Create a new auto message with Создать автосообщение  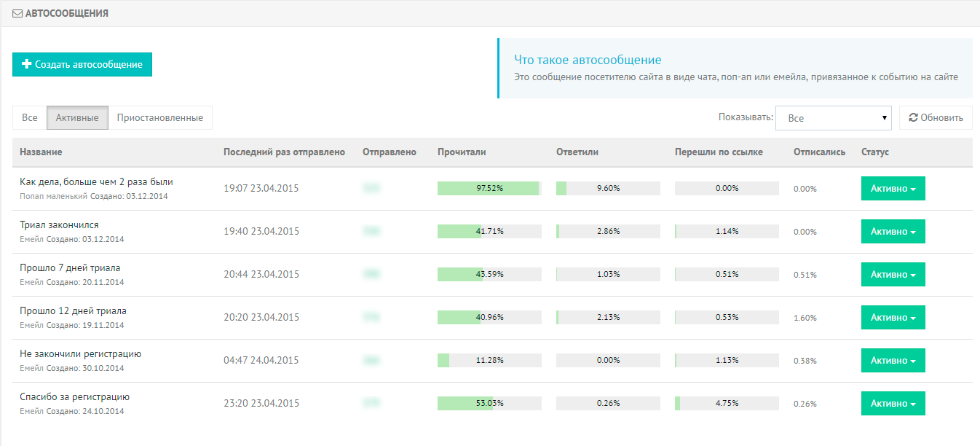pos(82,64)
